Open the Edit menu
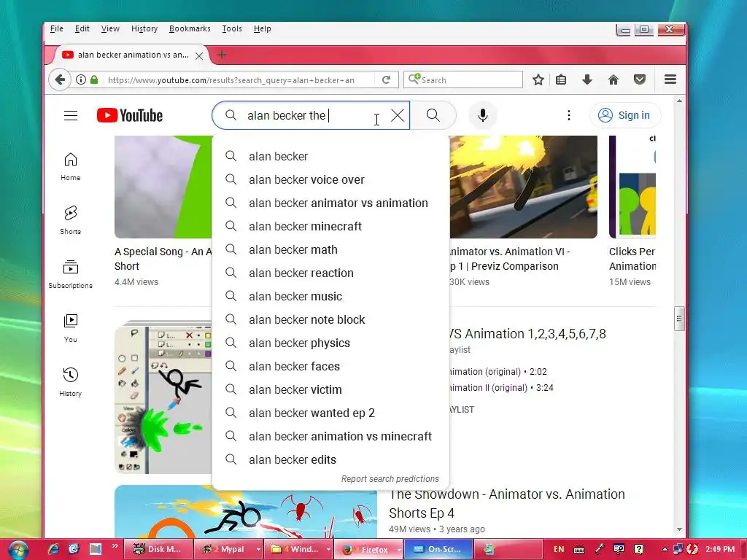Viewport: 747px width, 560px height. [x=82, y=28]
